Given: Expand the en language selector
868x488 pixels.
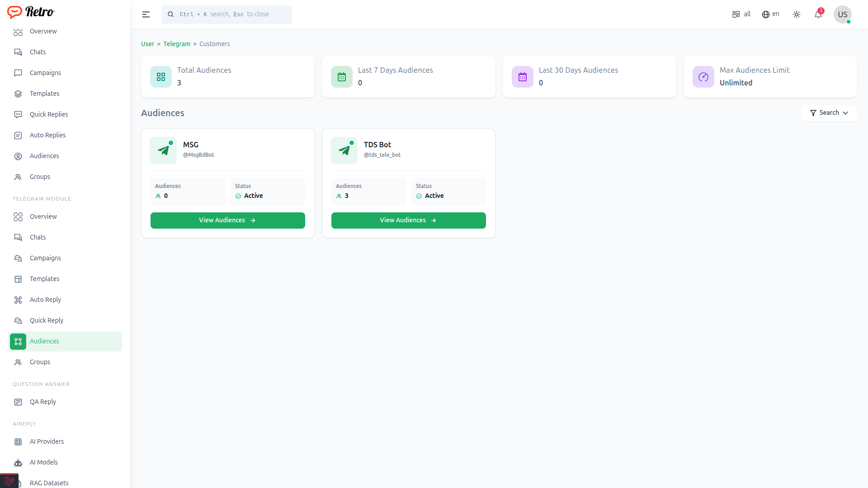Looking at the screenshot, I should point(771,14).
